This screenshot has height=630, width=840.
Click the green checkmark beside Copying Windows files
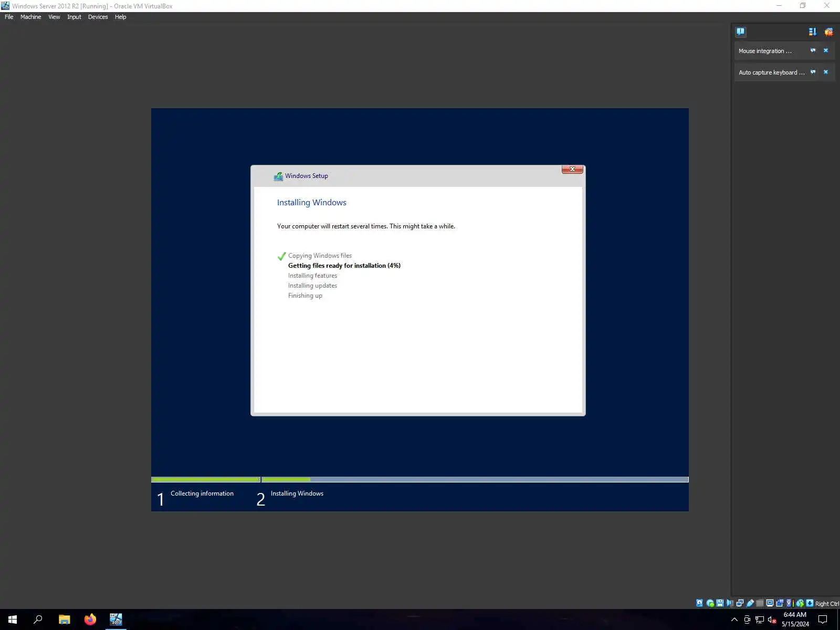pos(281,256)
